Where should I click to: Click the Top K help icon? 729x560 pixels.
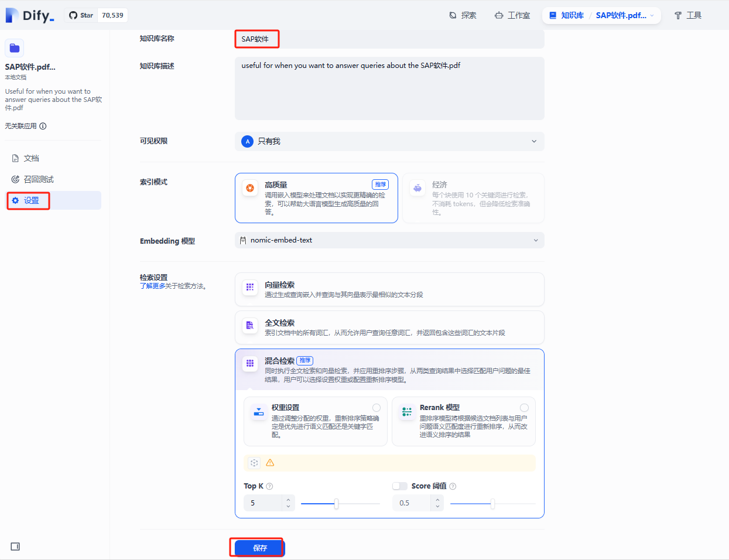[269, 486]
